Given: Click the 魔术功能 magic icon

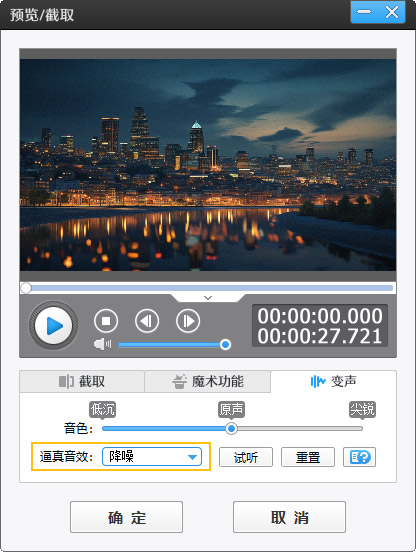Looking at the screenshot, I should point(179,382).
